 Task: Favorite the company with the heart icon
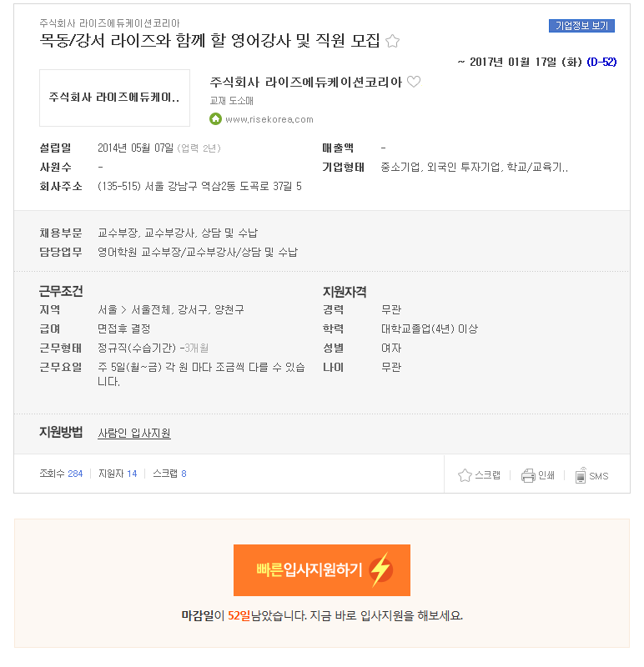(413, 82)
